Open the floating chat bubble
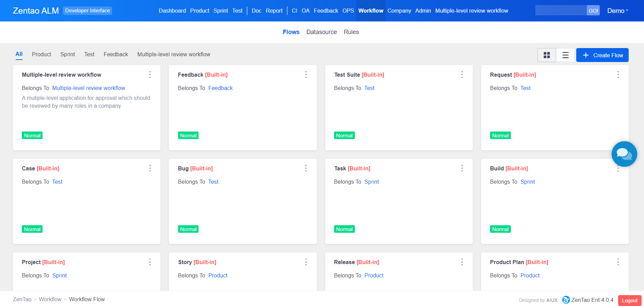644x306 pixels. tap(624, 154)
